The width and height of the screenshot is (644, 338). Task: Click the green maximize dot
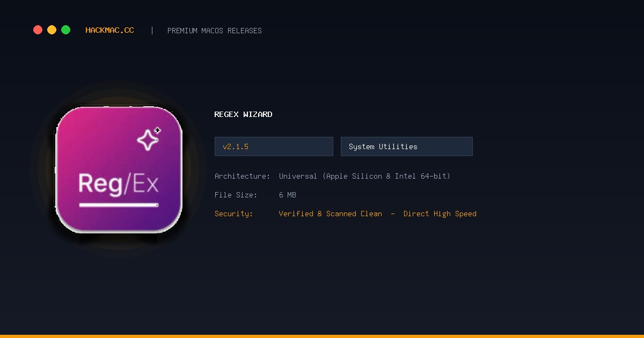pyautogui.click(x=65, y=30)
